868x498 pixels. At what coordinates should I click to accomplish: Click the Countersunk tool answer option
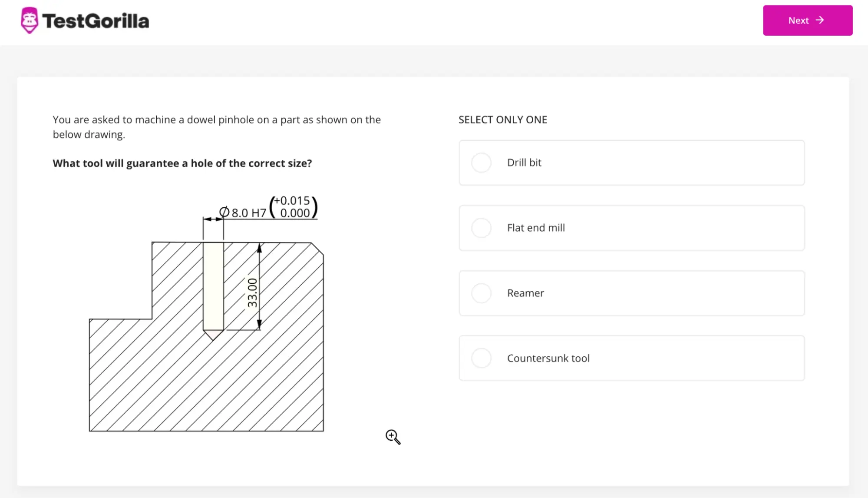[482, 358]
